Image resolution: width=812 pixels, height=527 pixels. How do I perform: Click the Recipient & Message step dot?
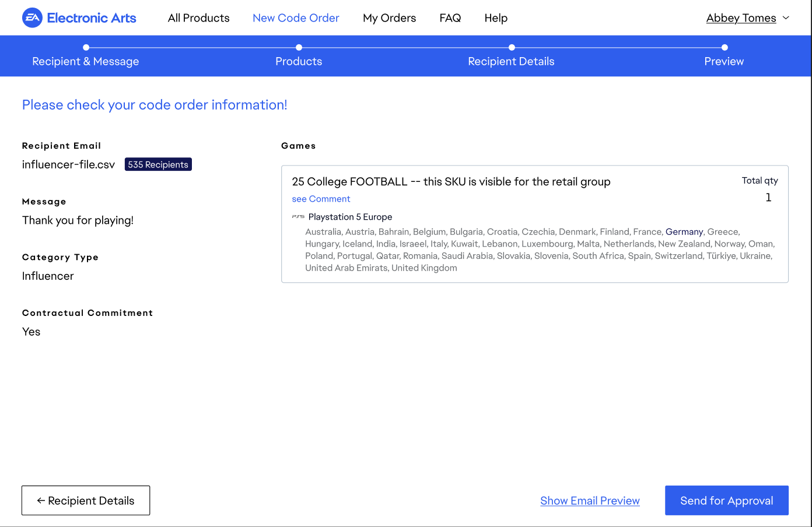86,47
